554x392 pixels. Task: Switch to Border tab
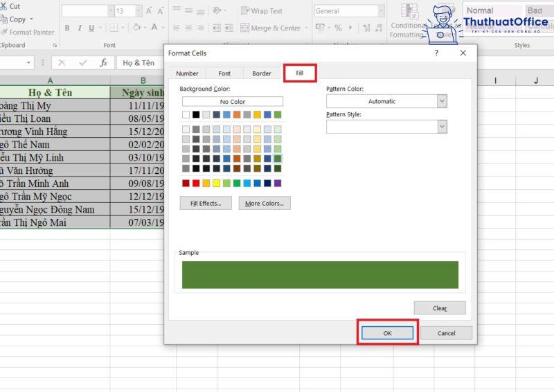[x=262, y=73]
